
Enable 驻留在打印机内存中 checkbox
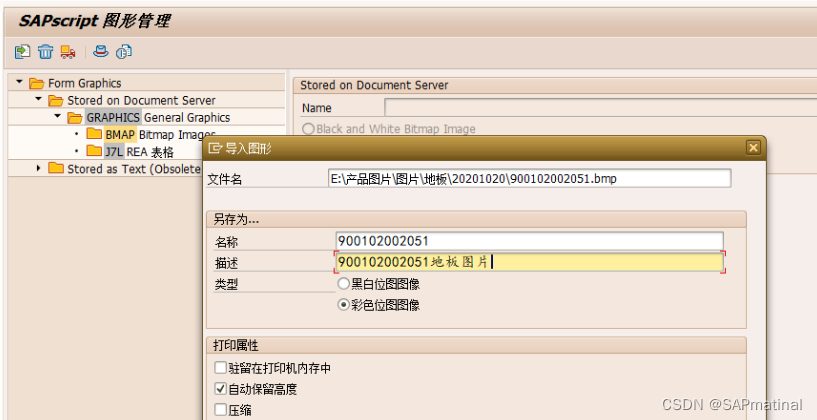pos(220,368)
